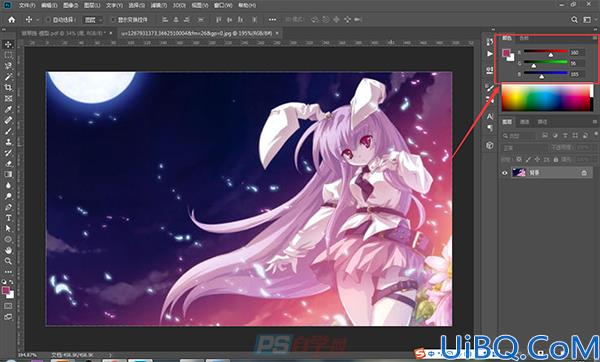Select the Path Selection tool
Screen dimensions: 600x362
pyautogui.click(x=8, y=228)
